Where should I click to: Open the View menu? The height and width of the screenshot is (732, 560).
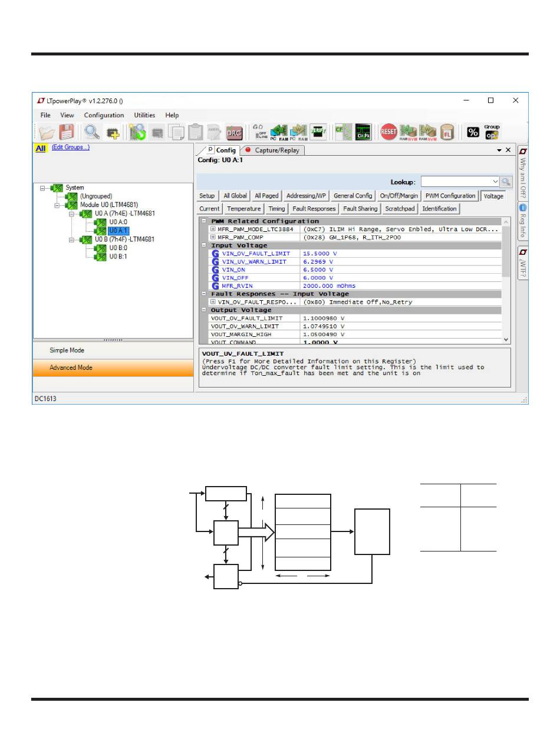67,116
